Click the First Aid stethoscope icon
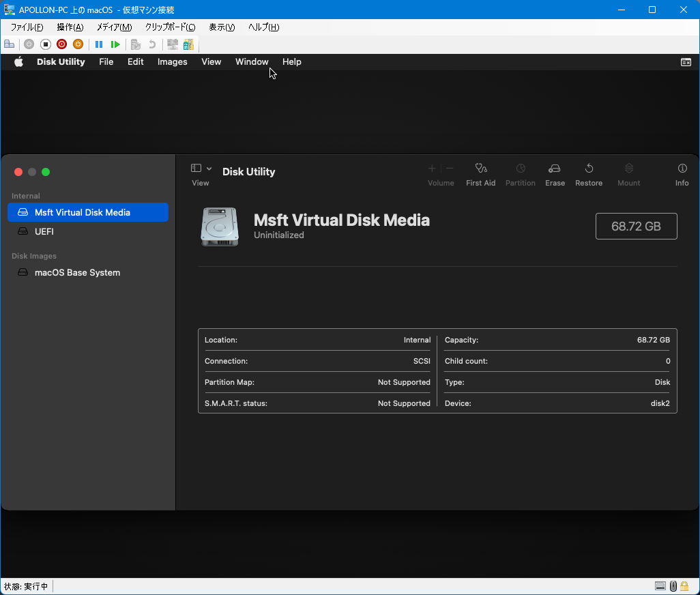Screen dimensions: 700x595 tap(481, 169)
